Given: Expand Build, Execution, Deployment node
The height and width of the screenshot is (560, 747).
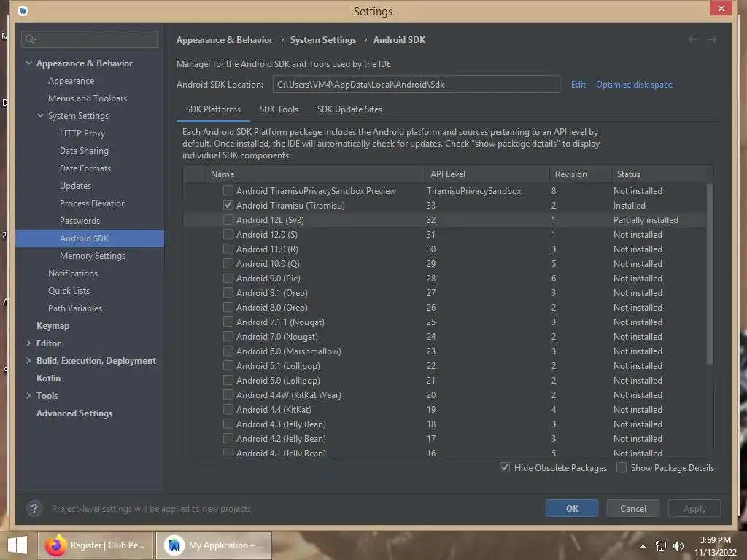Looking at the screenshot, I should [x=28, y=360].
